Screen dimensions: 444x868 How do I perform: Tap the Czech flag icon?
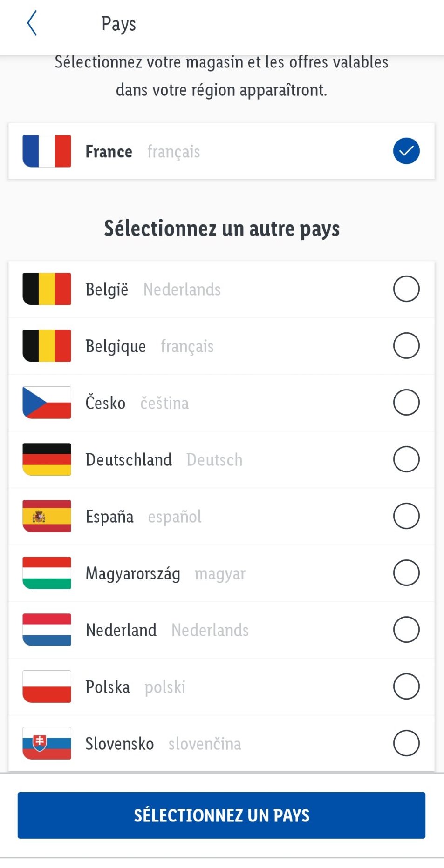tap(47, 403)
